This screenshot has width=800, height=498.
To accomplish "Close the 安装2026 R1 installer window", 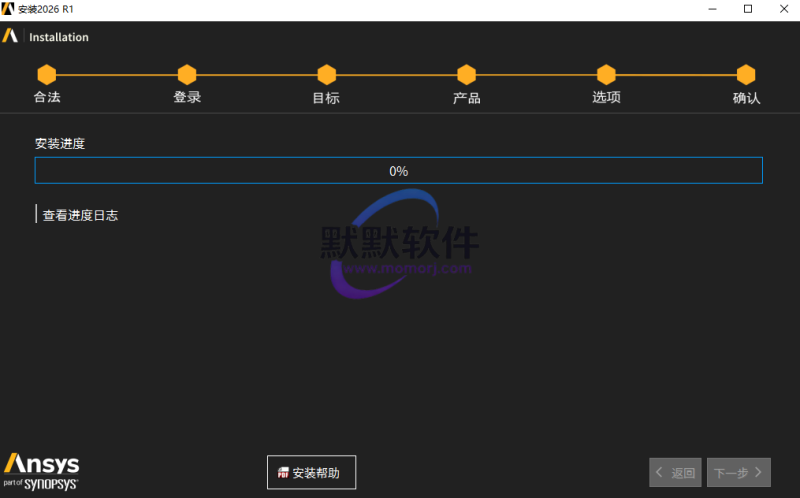I will click(783, 9).
